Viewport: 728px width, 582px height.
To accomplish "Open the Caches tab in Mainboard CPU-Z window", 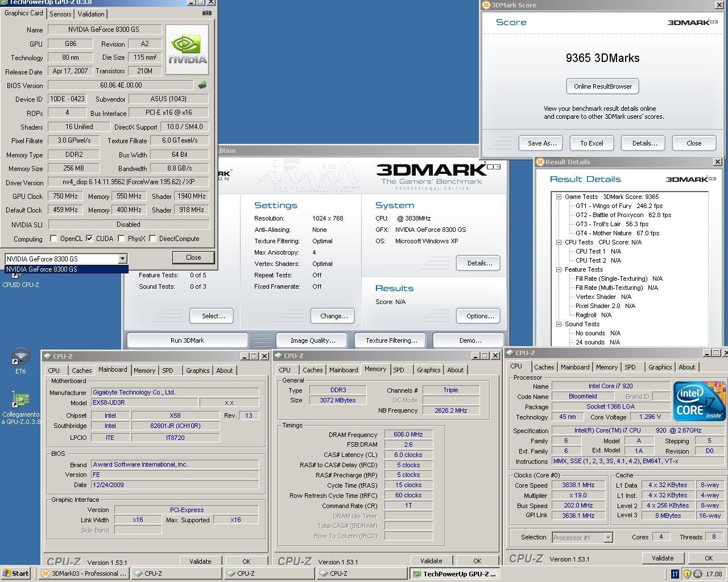I will tap(81, 371).
